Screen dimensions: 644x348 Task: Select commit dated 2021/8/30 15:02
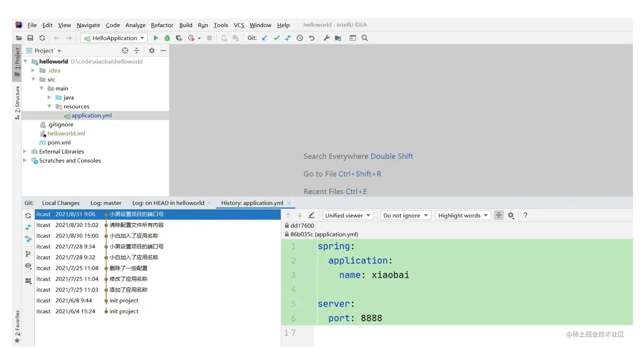click(x=158, y=225)
